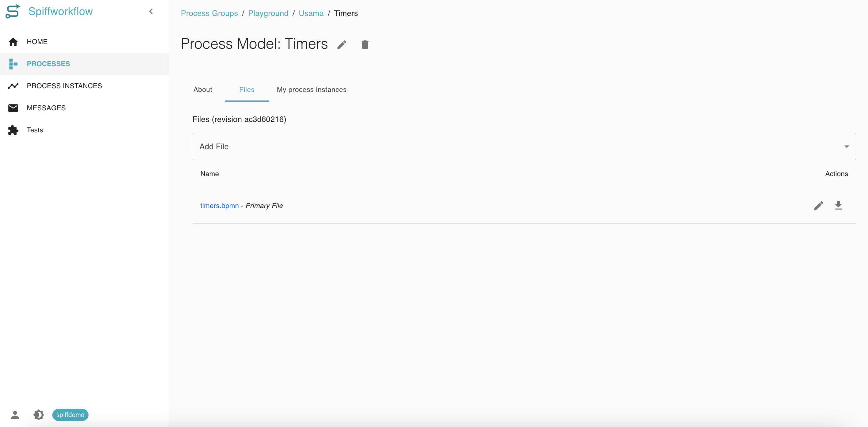This screenshot has height=427, width=868.
Task: Click the Home house icon
Action: pos(13,42)
